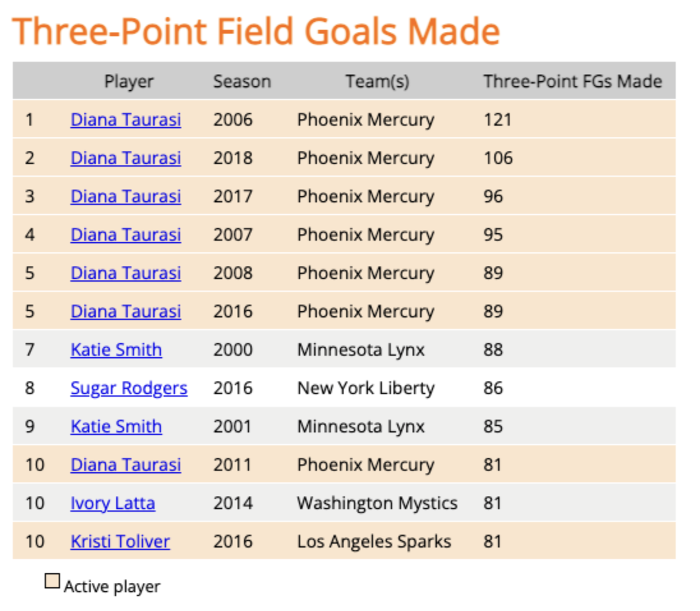Open Diana Taurasi link for 2006 season
This screenshot has height=611, width=700.
pyautogui.click(x=125, y=120)
